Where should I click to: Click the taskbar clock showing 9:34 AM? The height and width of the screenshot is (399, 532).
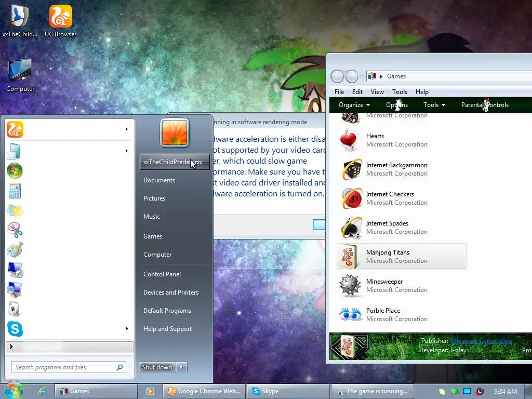pyautogui.click(x=505, y=392)
